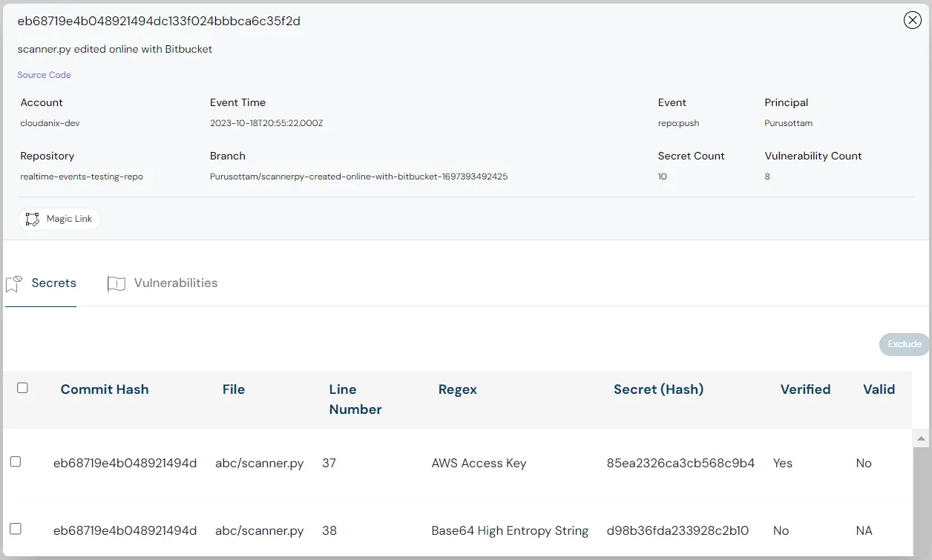
Task: Click the Secret (Hash) column header
Action: 658,389
